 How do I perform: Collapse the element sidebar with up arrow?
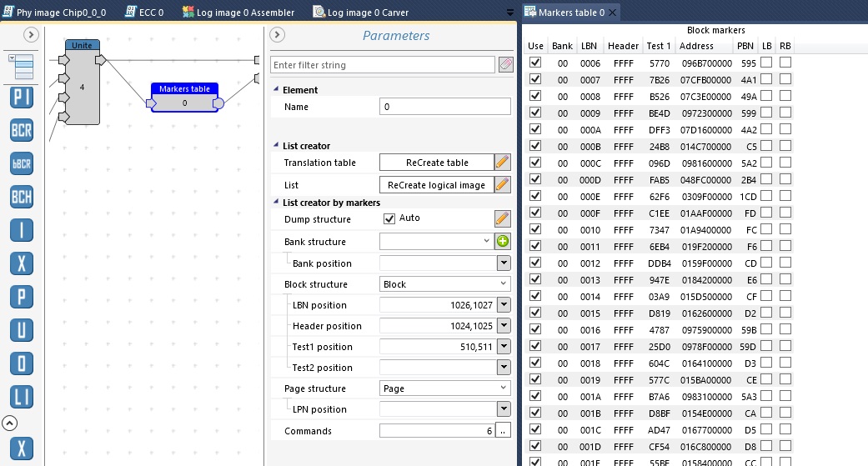click(x=9, y=423)
